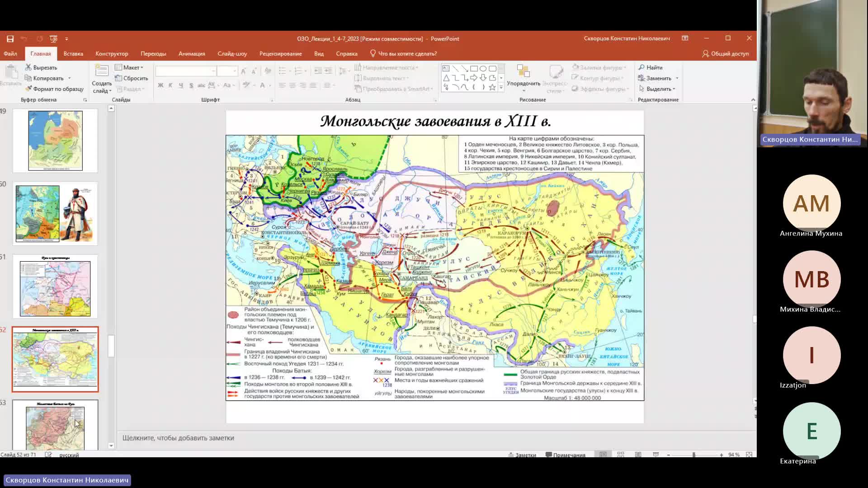Open the Вид tab
The width and height of the screenshot is (868, 488).
pyautogui.click(x=319, y=53)
